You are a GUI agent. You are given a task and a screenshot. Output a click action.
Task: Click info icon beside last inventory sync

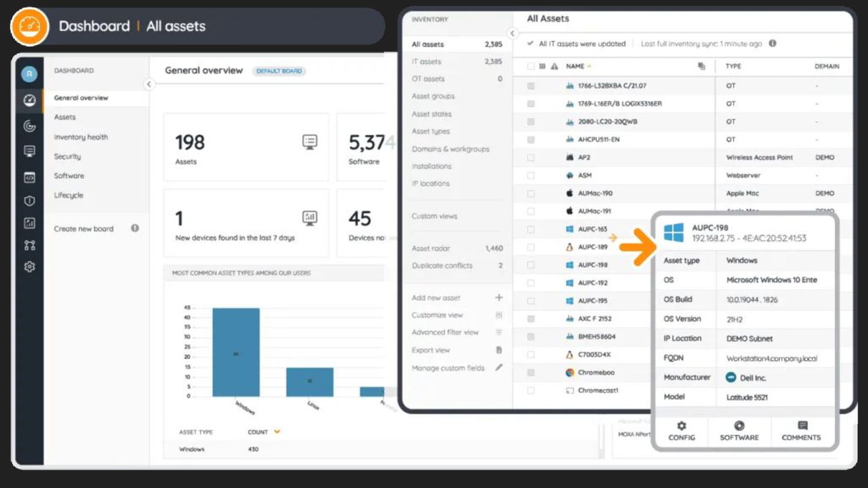(x=773, y=43)
